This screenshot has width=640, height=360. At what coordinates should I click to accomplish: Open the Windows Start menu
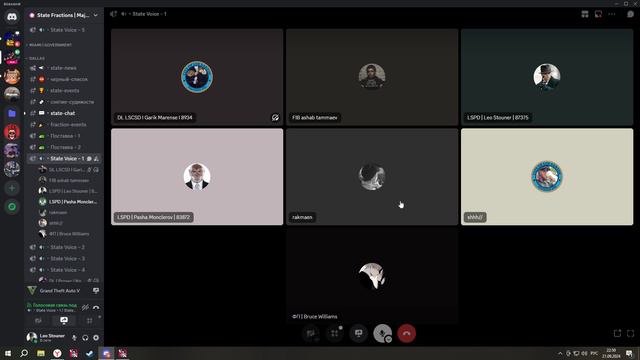tap(7, 353)
